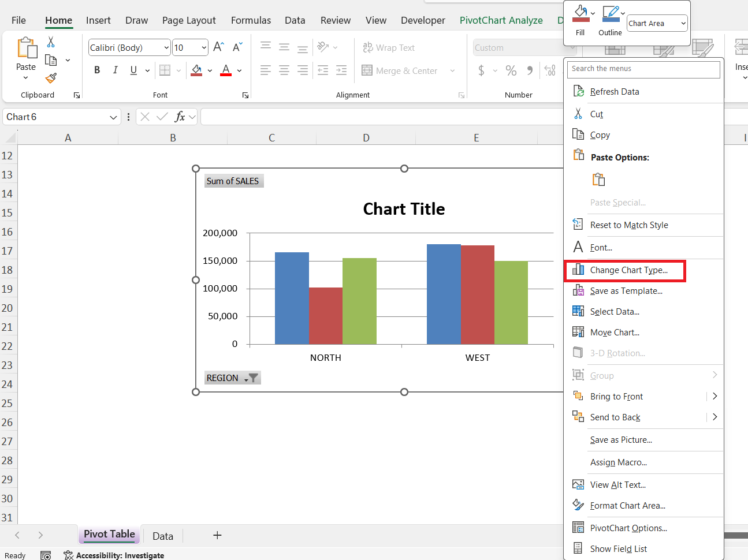Screen dimensions: 748x560
Task: Toggle Italic formatting
Action: point(116,70)
